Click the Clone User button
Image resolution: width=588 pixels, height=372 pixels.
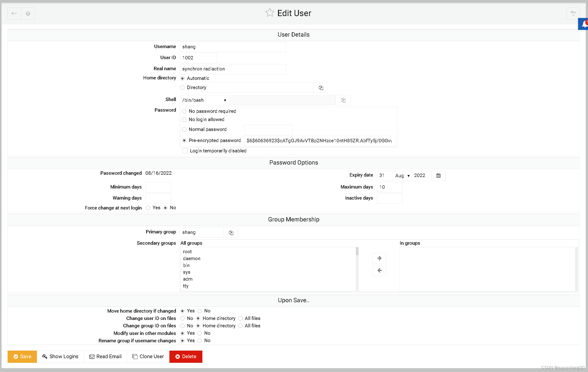(148, 356)
